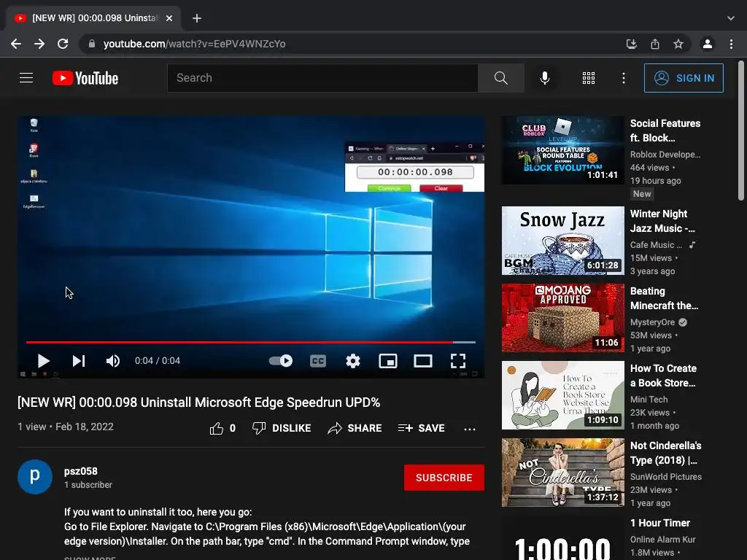Play the video
This screenshot has width=747, height=560.
point(43,360)
